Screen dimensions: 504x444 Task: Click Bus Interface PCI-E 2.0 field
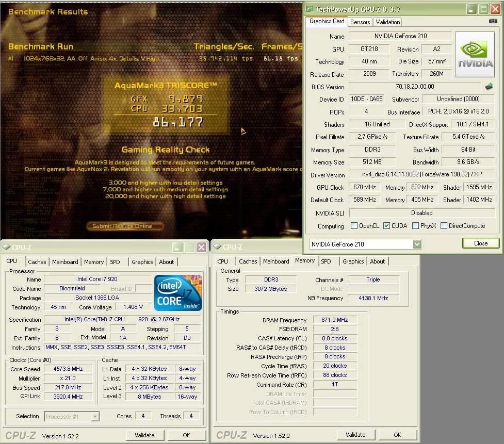point(459,111)
